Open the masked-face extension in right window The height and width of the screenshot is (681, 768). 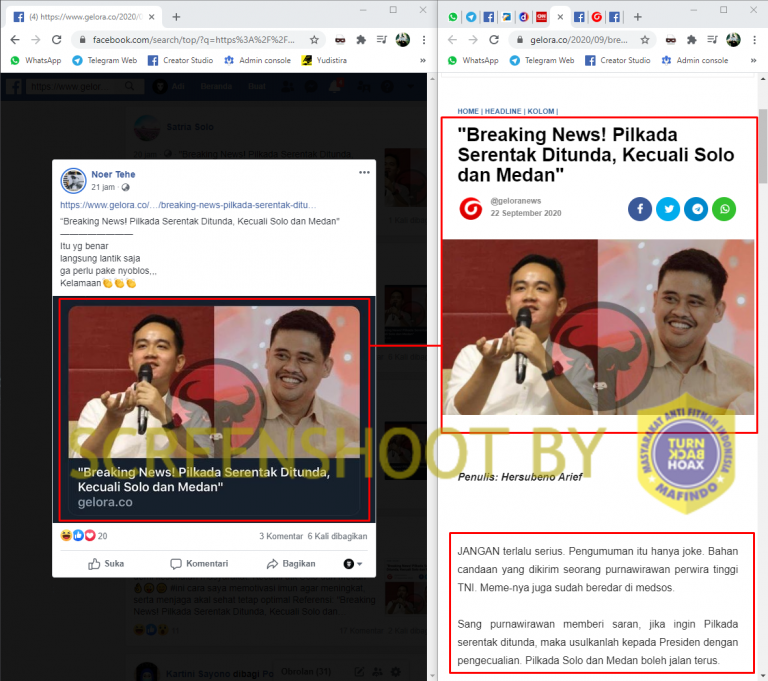tap(671, 40)
